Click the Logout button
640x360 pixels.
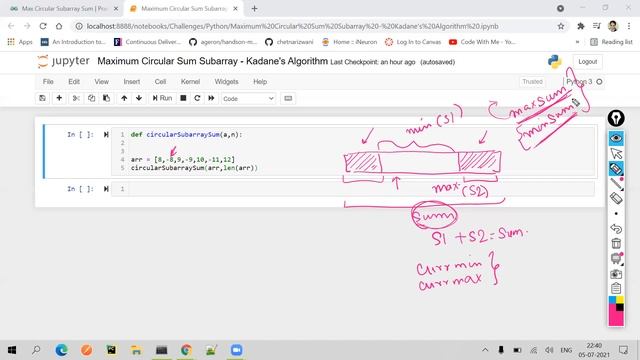point(587,62)
